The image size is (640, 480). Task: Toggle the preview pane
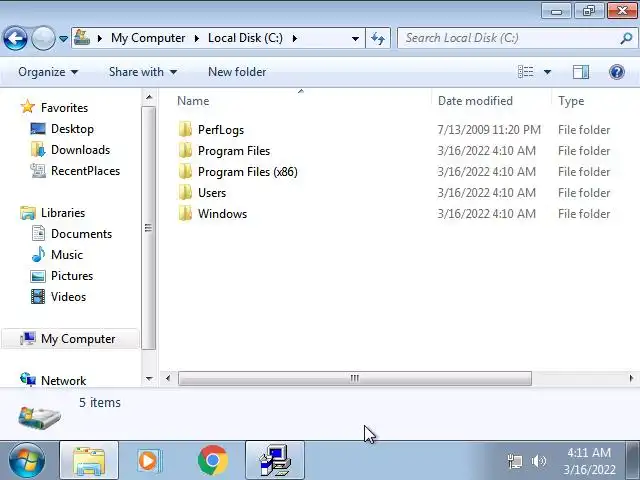[x=580, y=72]
